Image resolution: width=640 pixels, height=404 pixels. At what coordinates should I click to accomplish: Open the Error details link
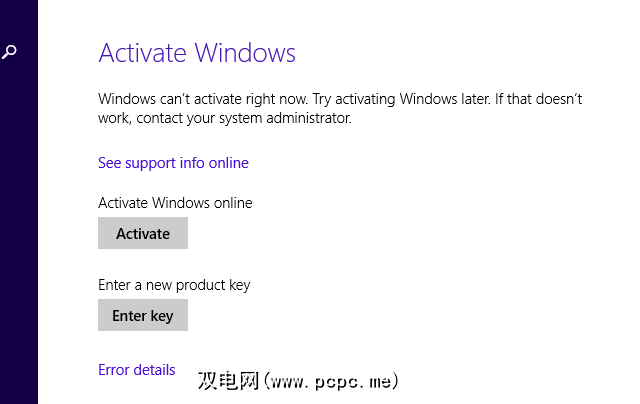coord(137,370)
